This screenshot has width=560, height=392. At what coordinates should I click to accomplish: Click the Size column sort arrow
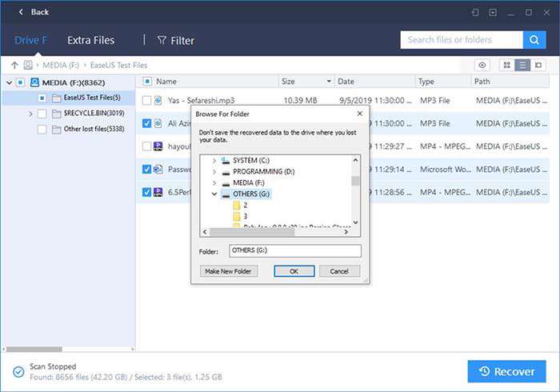click(x=329, y=82)
